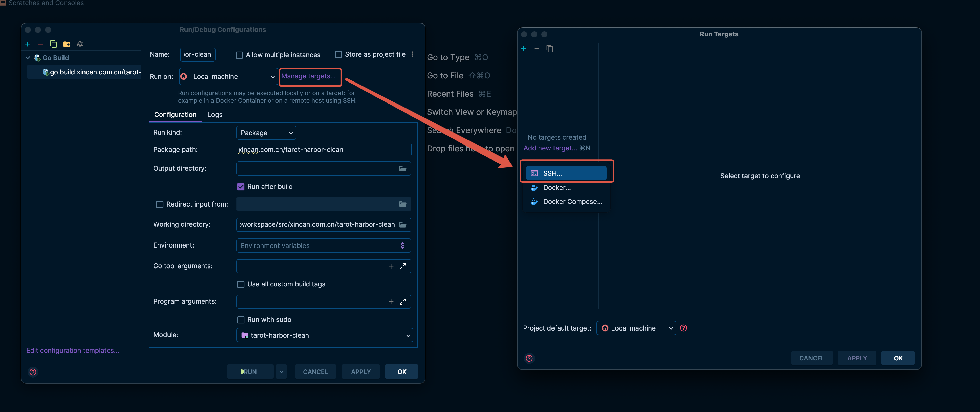The height and width of the screenshot is (412, 980).
Task: Click the add new configuration plus icon
Action: (27, 44)
